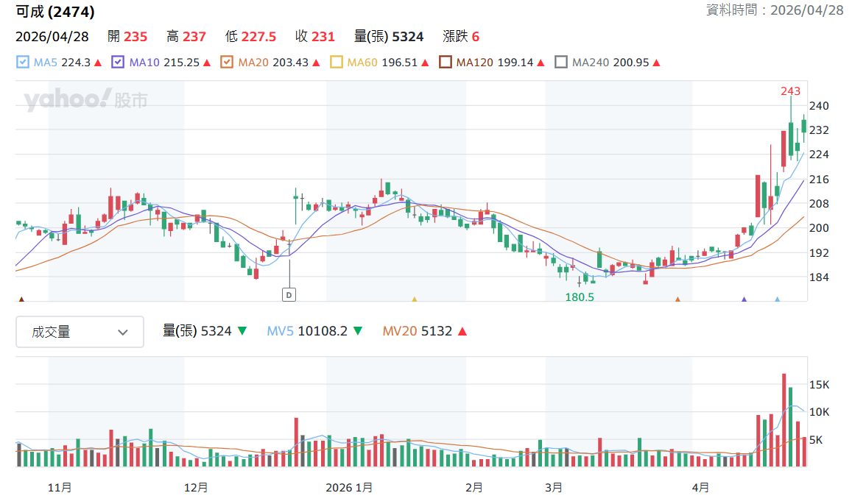Screen dimensions: 866x504
Task: Click the red up arrow beside MV20 value
Action: click(x=462, y=332)
